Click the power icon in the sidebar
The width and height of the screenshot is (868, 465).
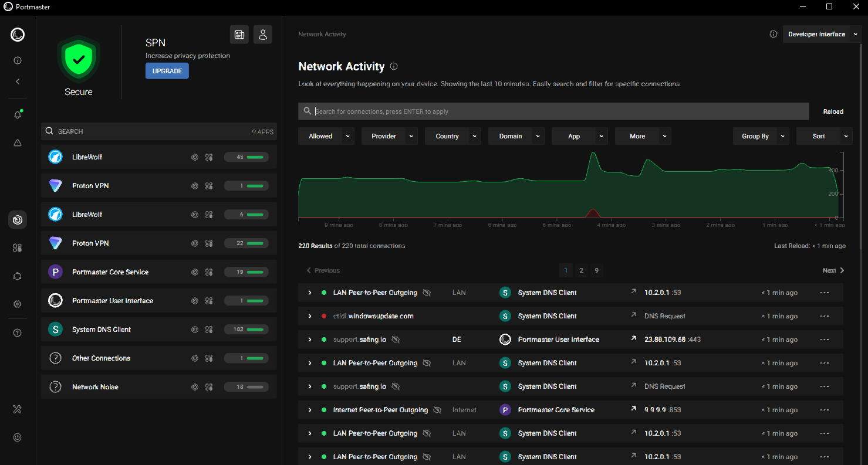18,437
